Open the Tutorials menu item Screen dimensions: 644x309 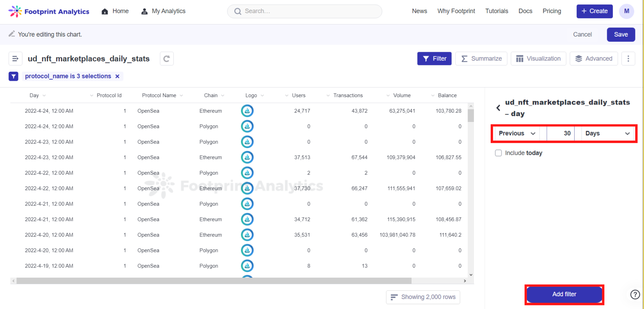point(497,11)
